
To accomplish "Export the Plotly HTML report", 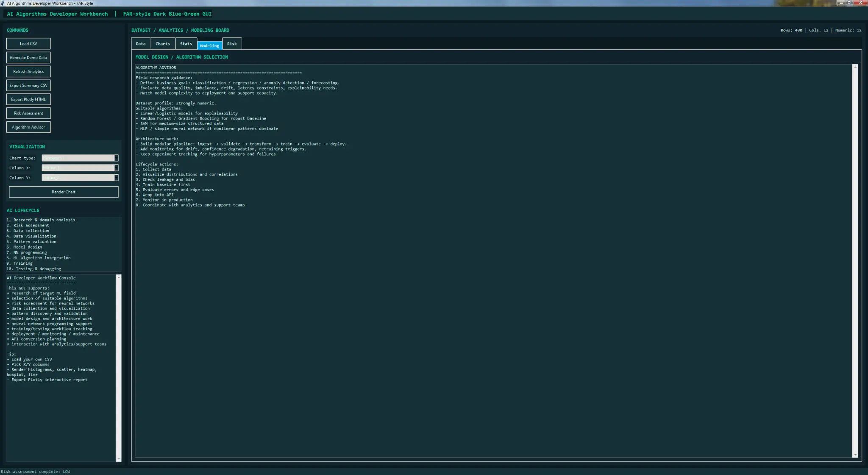I will point(28,99).
